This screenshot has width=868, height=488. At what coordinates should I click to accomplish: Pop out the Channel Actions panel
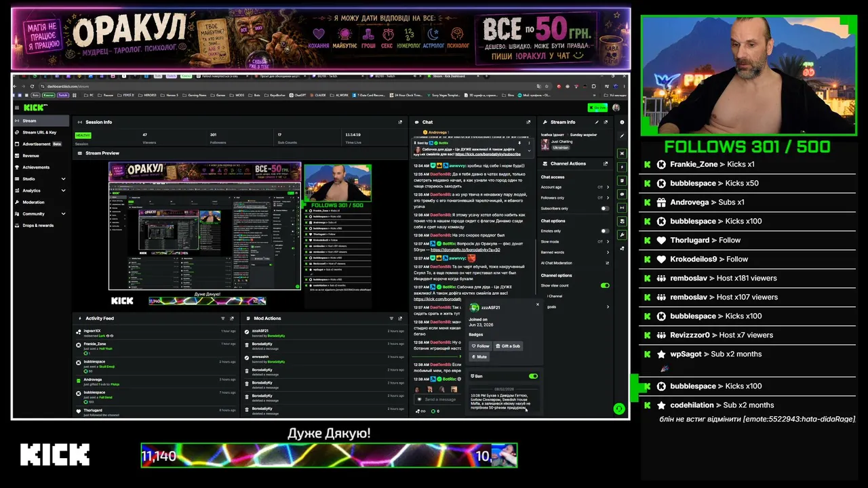click(x=606, y=163)
